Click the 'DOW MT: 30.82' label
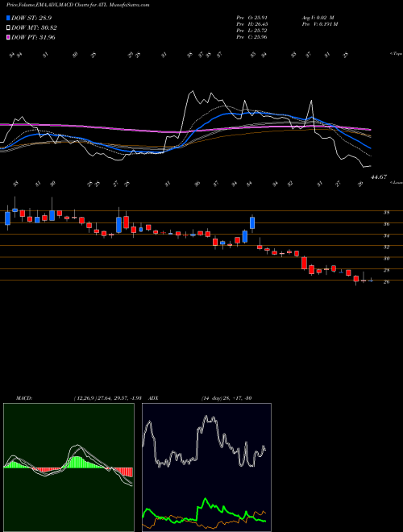Screen dimensions: 403x532 pyautogui.click(x=34, y=28)
